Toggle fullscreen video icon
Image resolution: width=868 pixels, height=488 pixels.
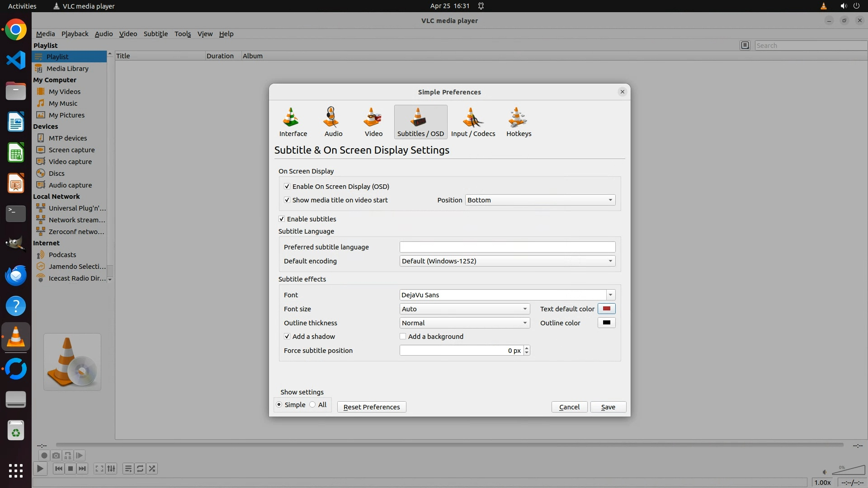coord(99,469)
